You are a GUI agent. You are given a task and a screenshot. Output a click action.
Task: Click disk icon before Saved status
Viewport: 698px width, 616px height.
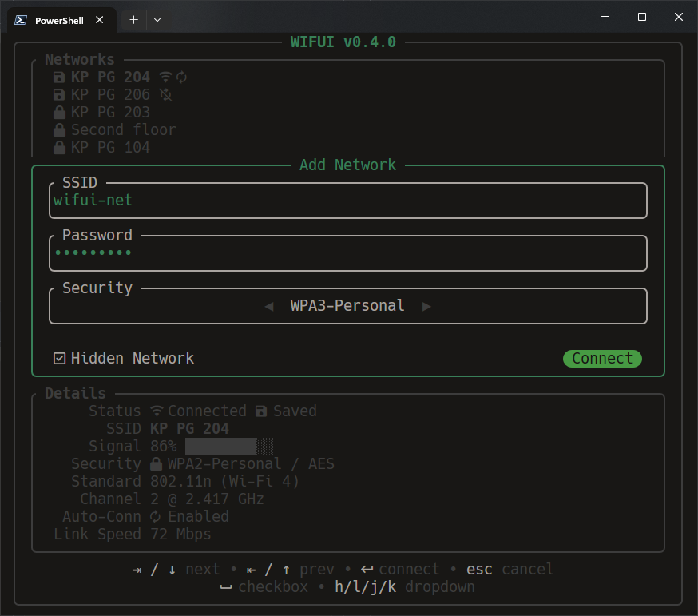click(x=261, y=411)
